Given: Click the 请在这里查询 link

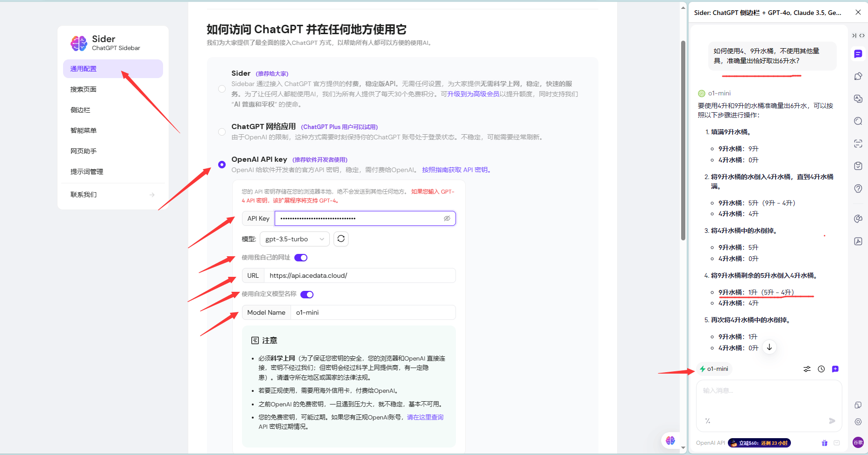Looking at the screenshot, I should coord(425,417).
